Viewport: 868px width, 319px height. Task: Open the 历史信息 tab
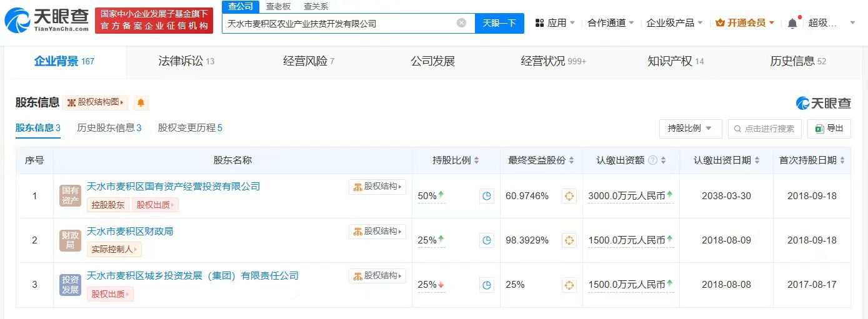coord(798,61)
